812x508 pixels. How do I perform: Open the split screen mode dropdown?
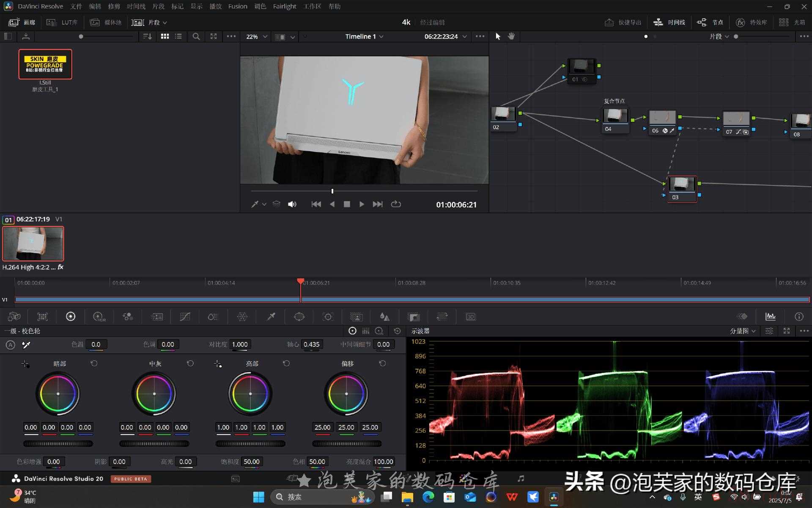click(x=285, y=37)
